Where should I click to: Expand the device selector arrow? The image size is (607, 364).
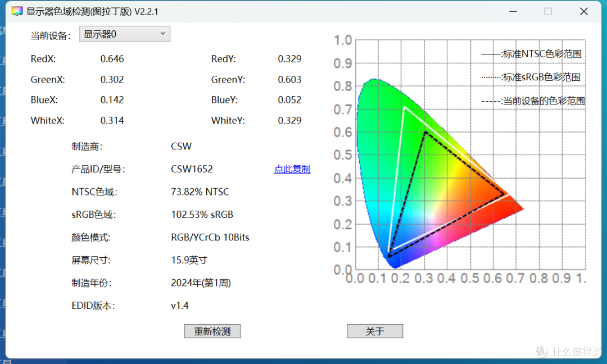[x=162, y=34]
